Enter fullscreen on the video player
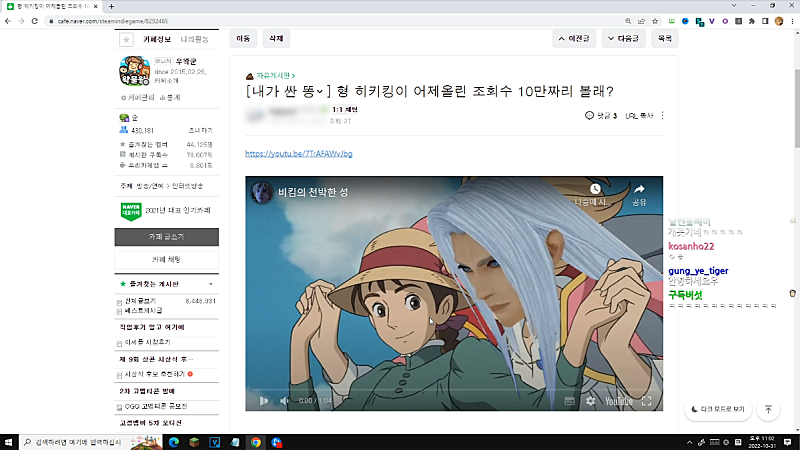 click(x=646, y=401)
